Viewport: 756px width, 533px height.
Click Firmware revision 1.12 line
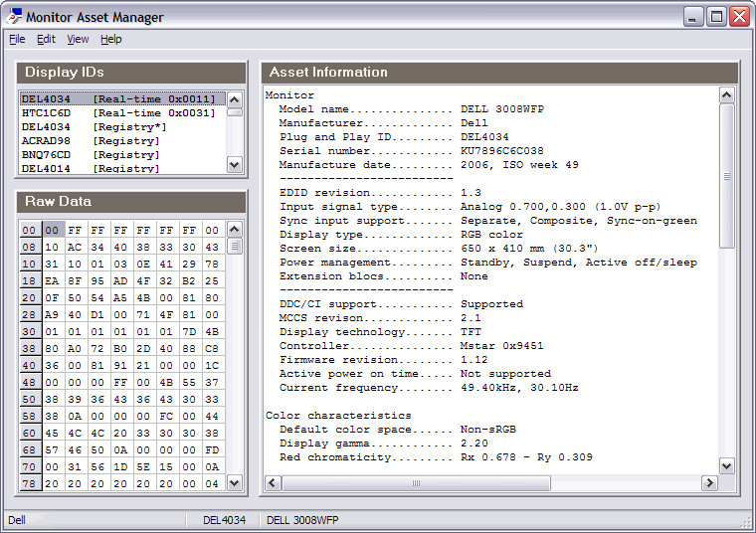pyautogui.click(x=383, y=360)
